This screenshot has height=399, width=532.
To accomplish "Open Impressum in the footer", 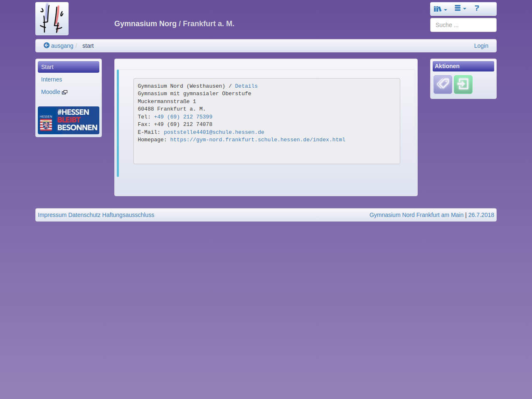I will (52, 215).
